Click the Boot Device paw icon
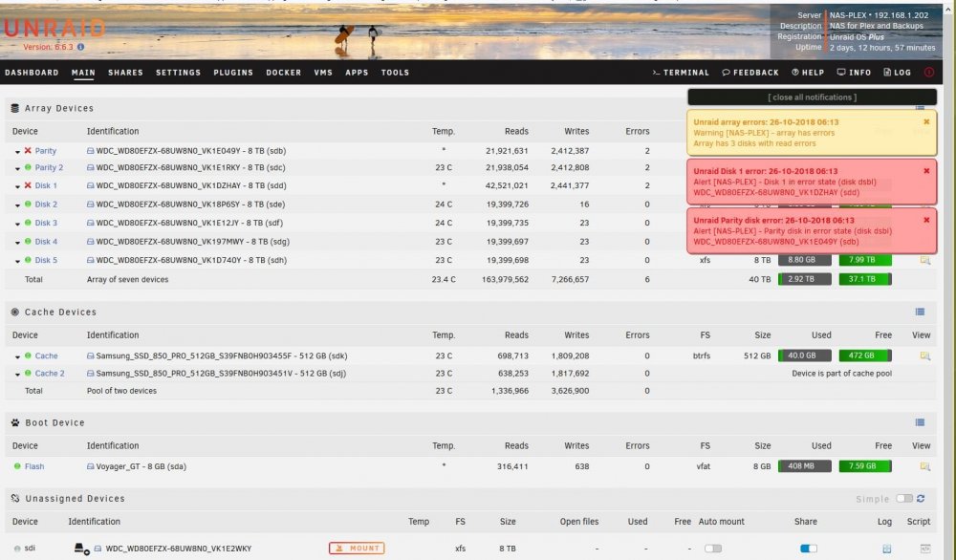 tap(14, 422)
